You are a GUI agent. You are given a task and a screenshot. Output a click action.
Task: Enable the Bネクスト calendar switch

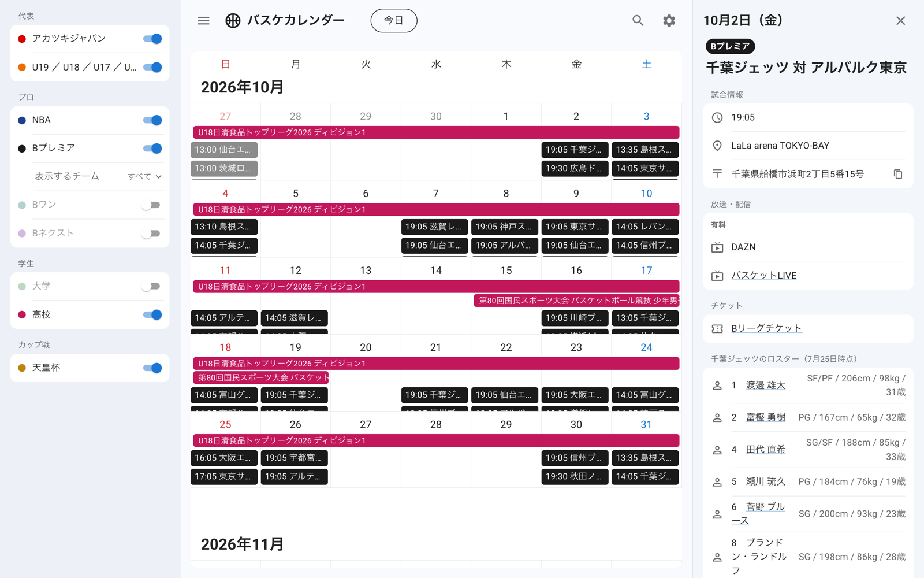[x=151, y=234]
